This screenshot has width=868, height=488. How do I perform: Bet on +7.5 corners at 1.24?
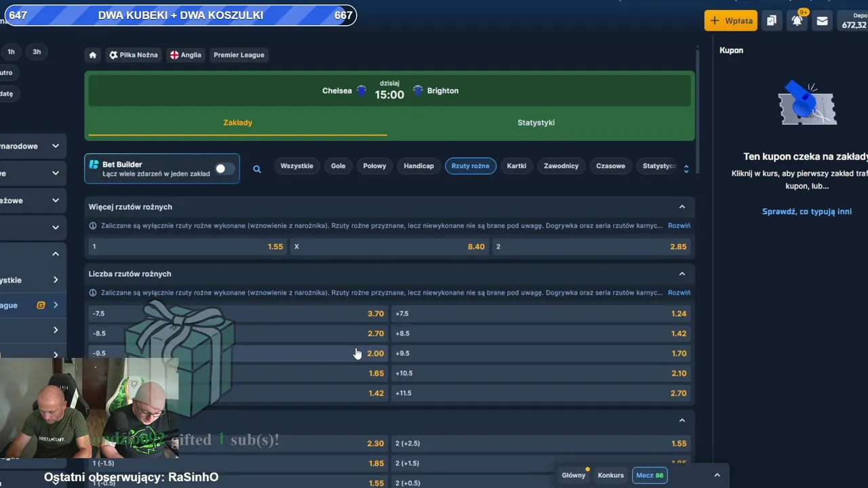coord(542,314)
